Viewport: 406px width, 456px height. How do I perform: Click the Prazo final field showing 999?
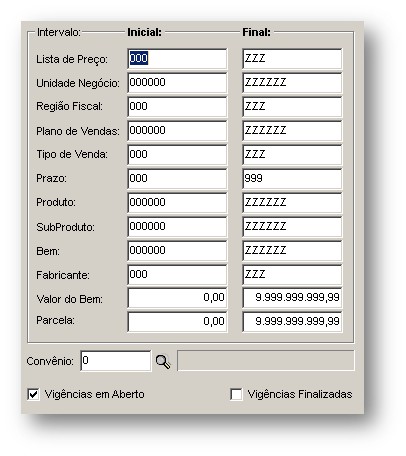coord(292,179)
